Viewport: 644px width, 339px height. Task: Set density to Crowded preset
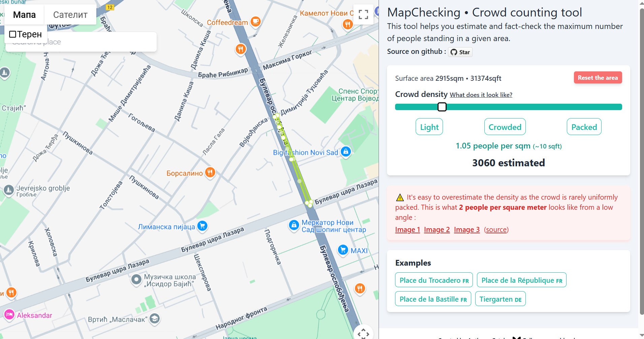(505, 127)
